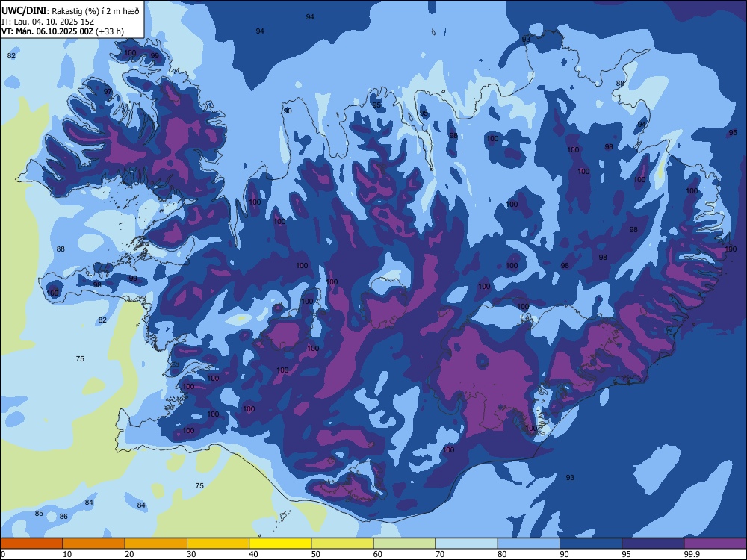The width and height of the screenshot is (747, 560).
Task: Choose the light blue 80–90 legend swatch
Action: 528,544
